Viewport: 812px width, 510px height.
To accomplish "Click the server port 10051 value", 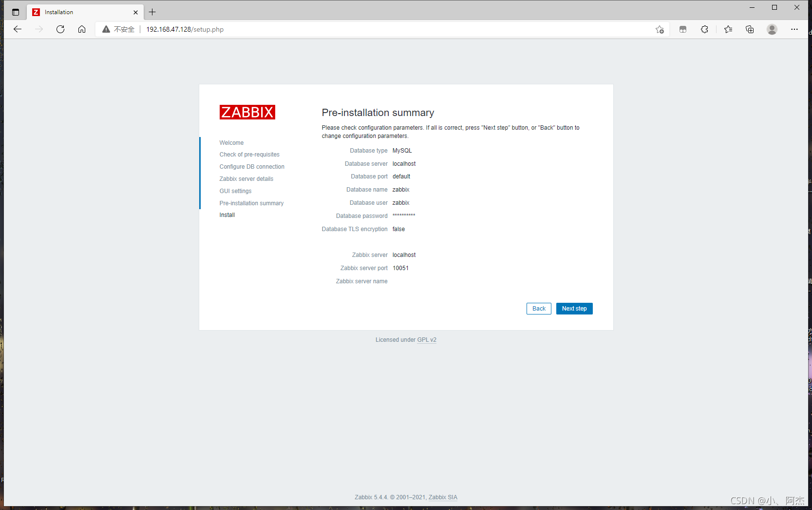I will click(400, 268).
